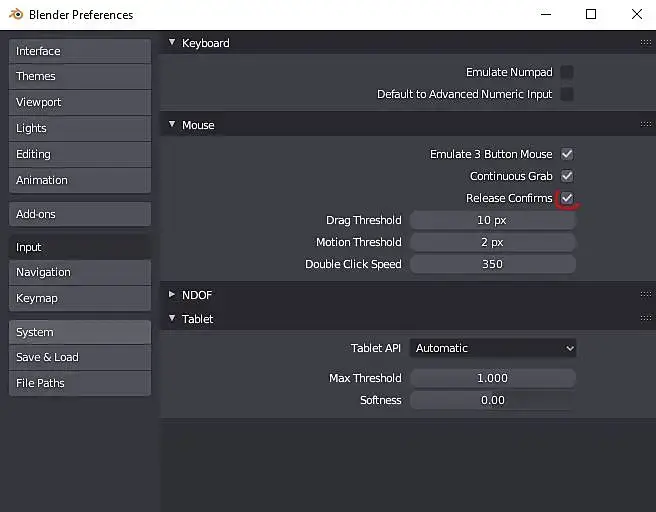
Task: Collapse the Mouse section
Action: click(172, 125)
